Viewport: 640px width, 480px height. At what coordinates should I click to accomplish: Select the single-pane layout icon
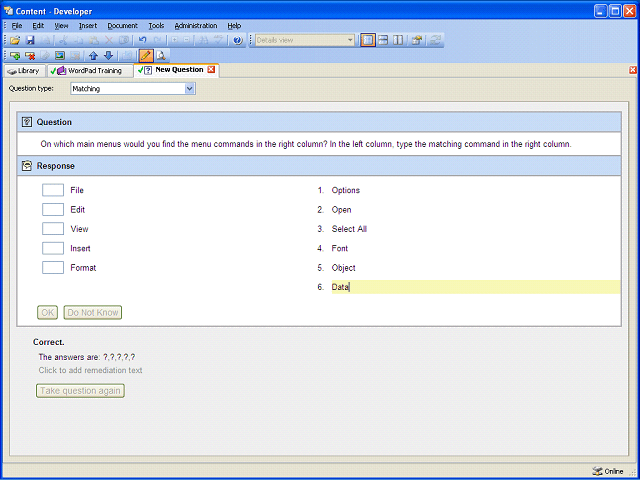pyautogui.click(x=368, y=40)
